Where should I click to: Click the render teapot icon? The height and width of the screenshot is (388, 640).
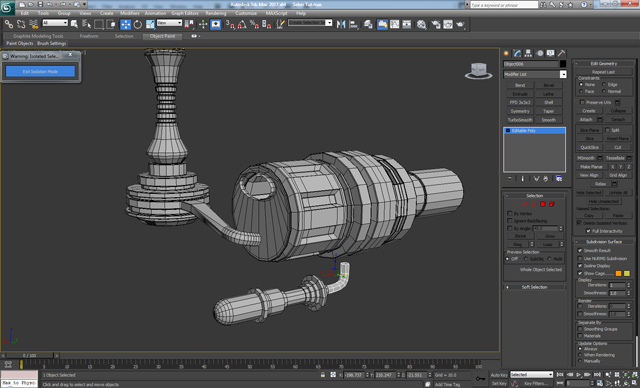460,24
